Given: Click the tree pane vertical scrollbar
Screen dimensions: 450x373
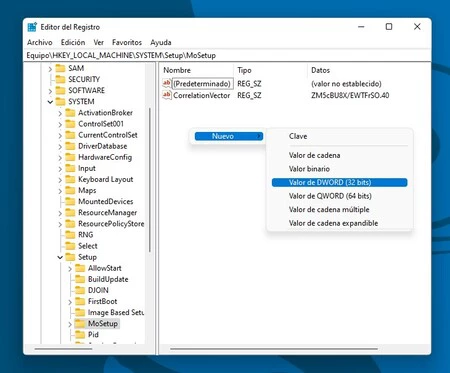Looking at the screenshot, I should (150, 180).
